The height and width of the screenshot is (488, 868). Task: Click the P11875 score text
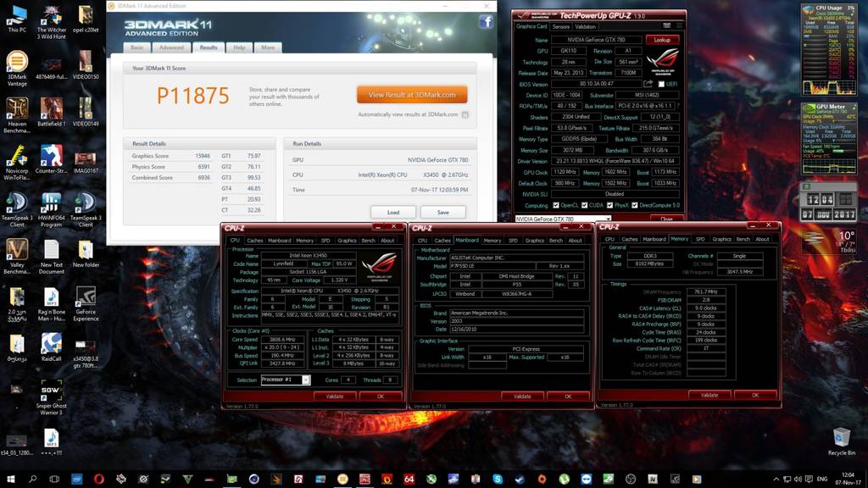(192, 96)
